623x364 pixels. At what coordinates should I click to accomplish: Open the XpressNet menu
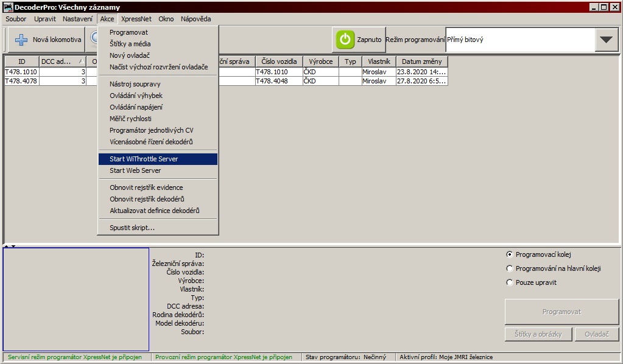click(136, 19)
